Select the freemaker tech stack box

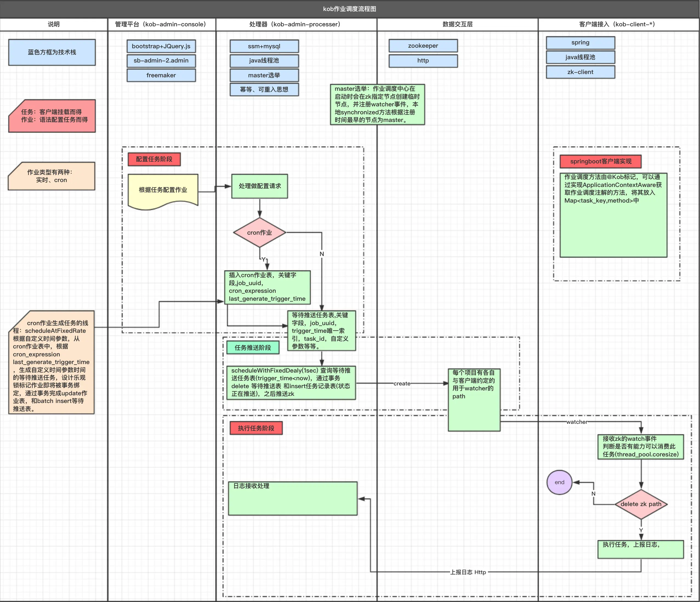click(x=161, y=75)
